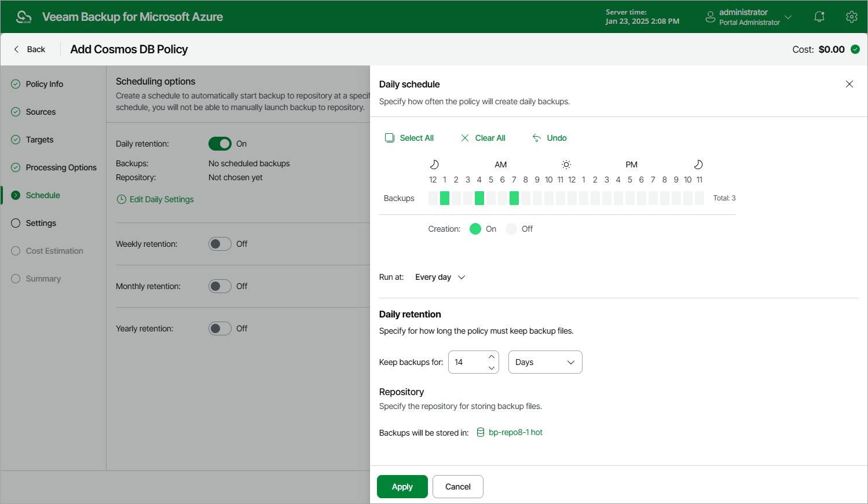Enable the Weekly retention toggle

[220, 244]
